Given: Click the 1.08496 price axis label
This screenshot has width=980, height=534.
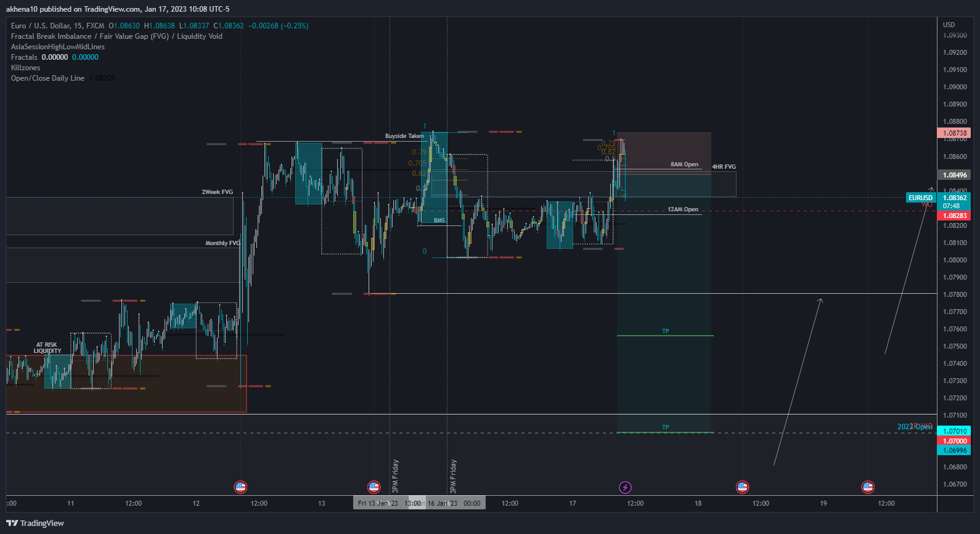Looking at the screenshot, I should pos(954,175).
